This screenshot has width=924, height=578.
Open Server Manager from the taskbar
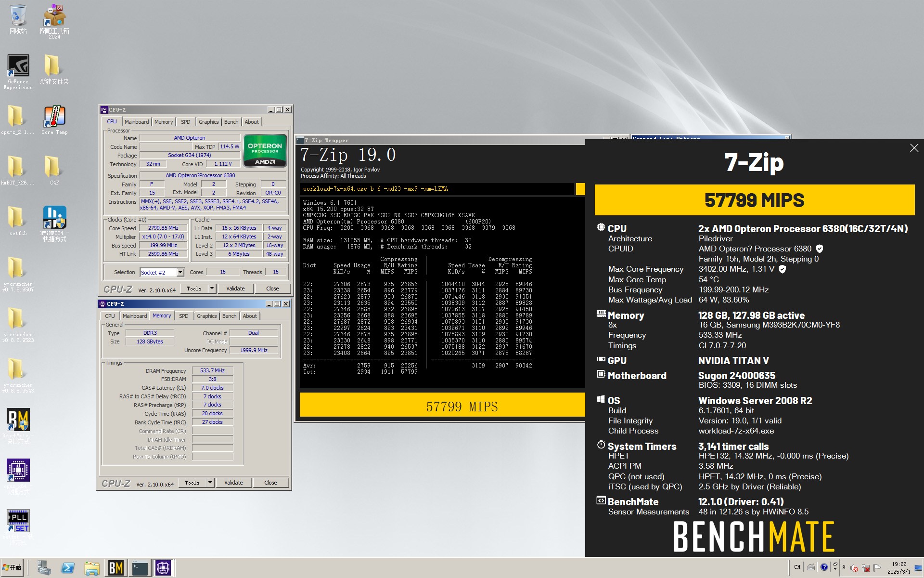[x=44, y=568]
